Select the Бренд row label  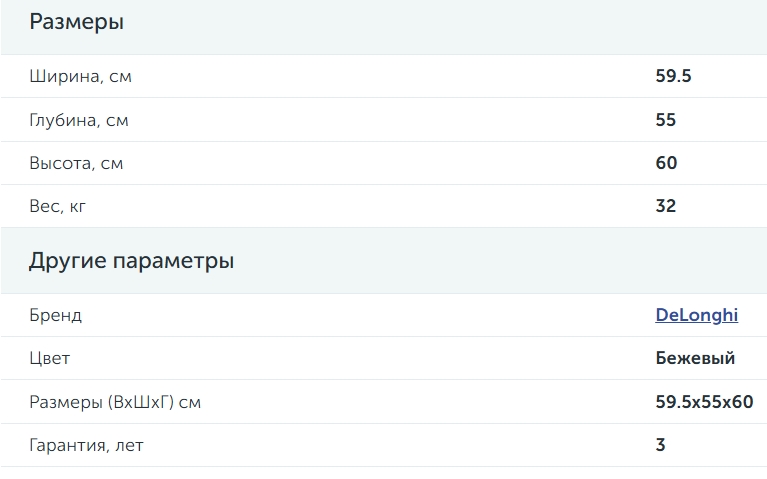click(x=56, y=315)
